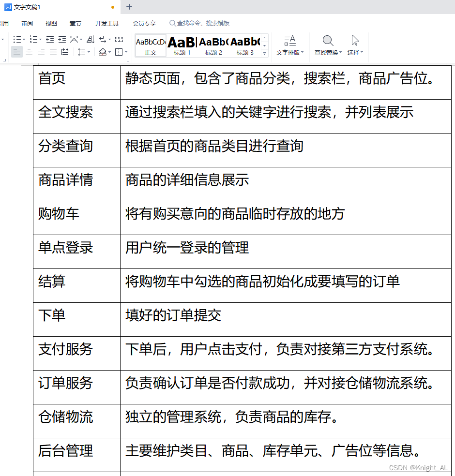455x476 pixels.
Task: Open the paragraph marks dropdown arrow
Action: (x=110, y=40)
